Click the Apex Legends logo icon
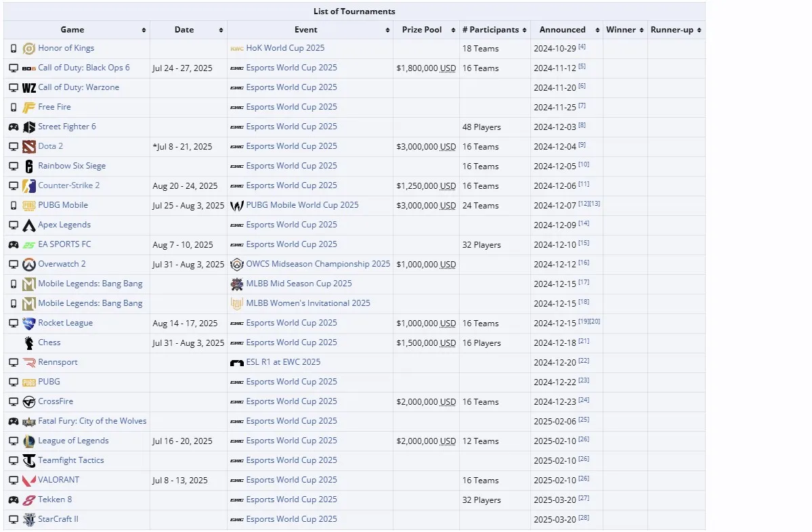This screenshot has height=532, width=812. (29, 225)
